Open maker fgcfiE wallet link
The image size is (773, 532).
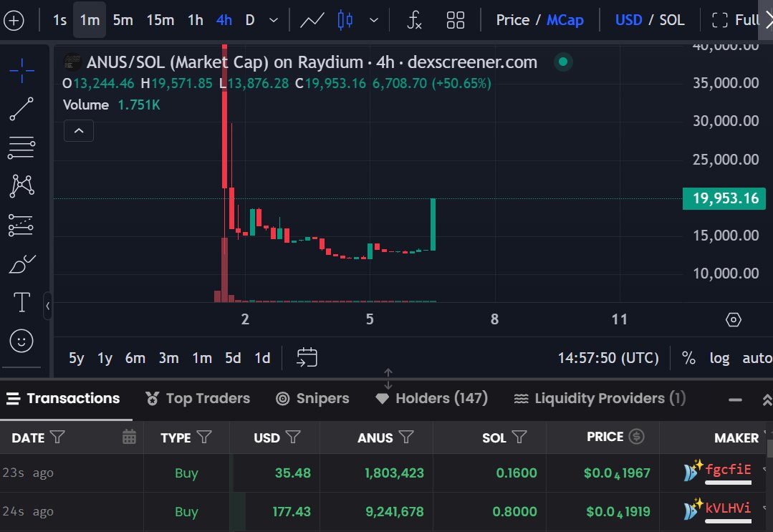(x=728, y=470)
